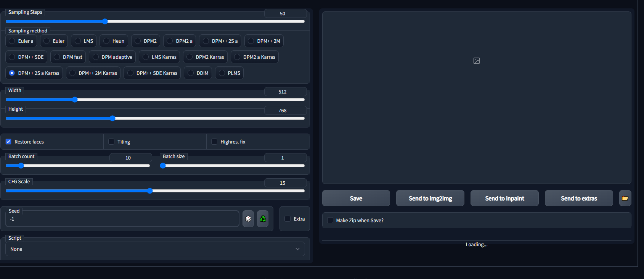
Task: Disable the Restore faces checkbox
Action: click(8, 142)
